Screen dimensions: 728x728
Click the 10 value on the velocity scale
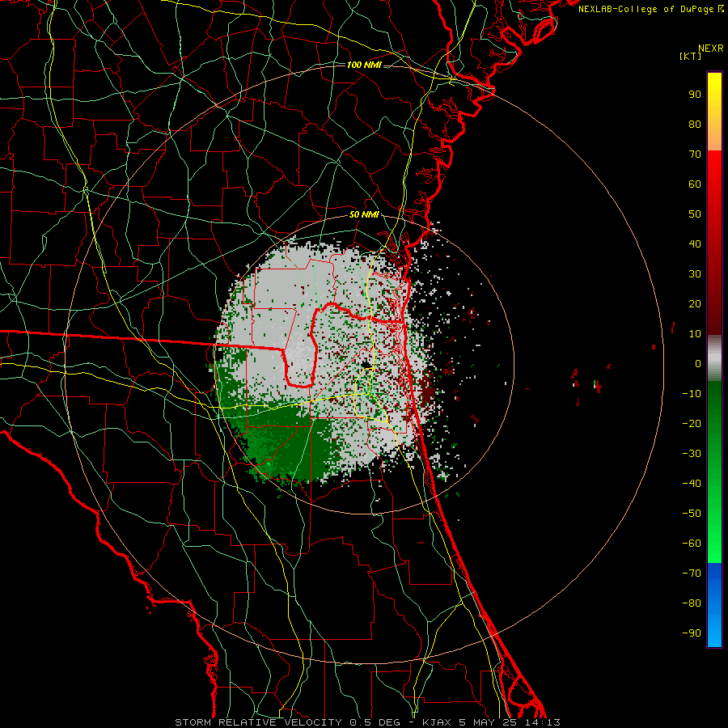695,334
